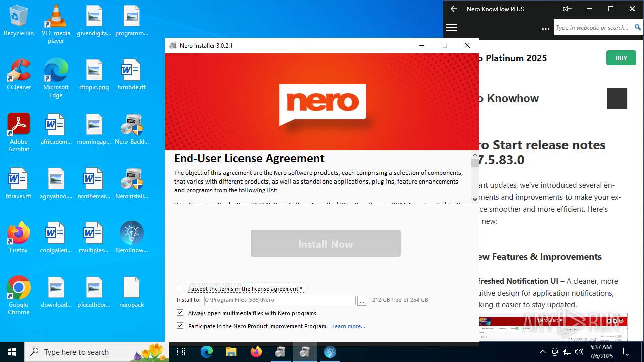Screen dimensions: 644x362
Task: Click the taskbar search box
Action: (x=96, y=352)
